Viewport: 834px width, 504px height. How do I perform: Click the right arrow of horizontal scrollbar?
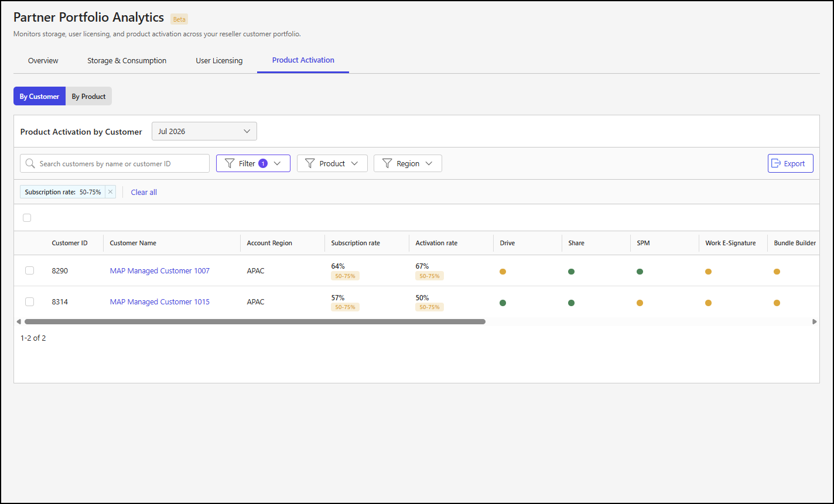814,321
